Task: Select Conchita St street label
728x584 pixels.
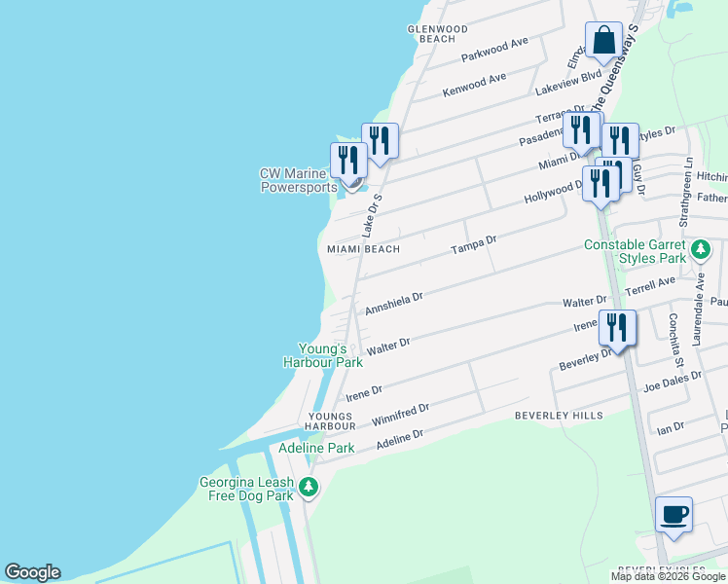Action: coord(676,341)
